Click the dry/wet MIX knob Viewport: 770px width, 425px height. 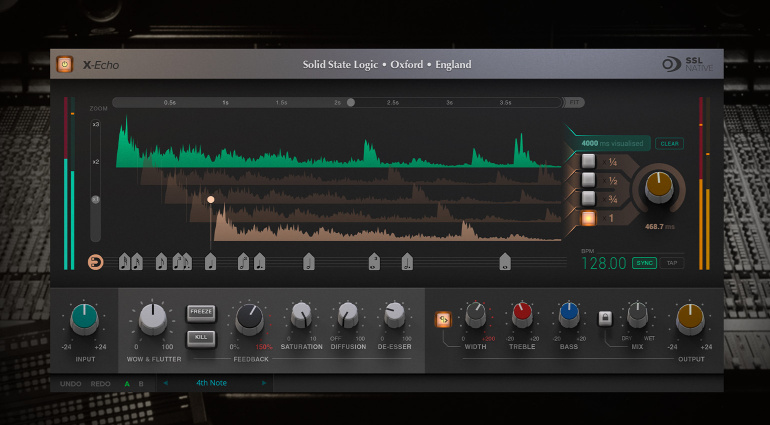tap(637, 315)
